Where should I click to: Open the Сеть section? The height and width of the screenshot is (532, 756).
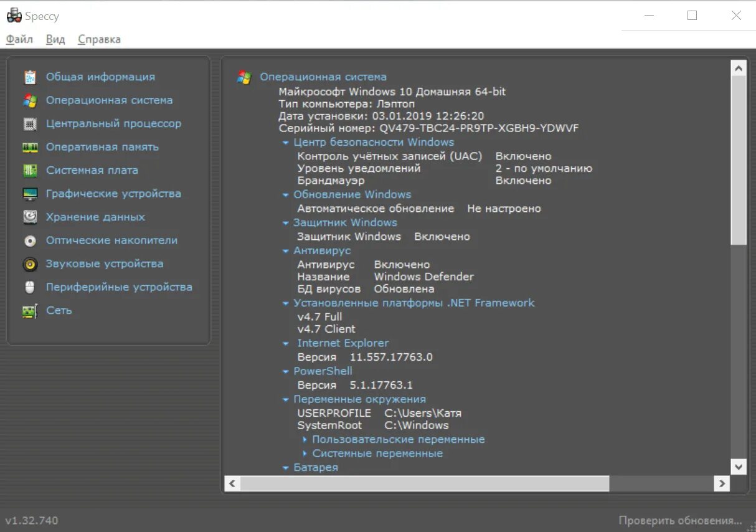pyautogui.click(x=59, y=310)
